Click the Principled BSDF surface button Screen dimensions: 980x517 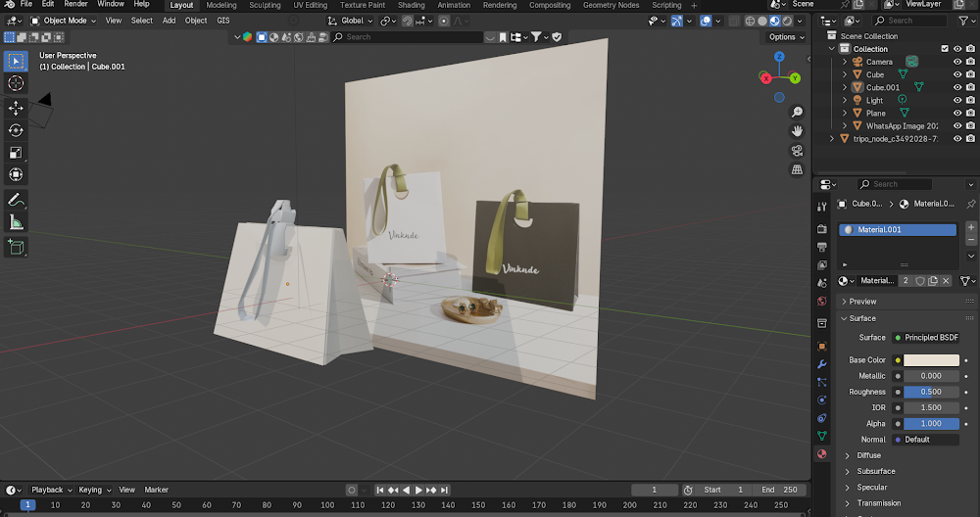[926, 338]
